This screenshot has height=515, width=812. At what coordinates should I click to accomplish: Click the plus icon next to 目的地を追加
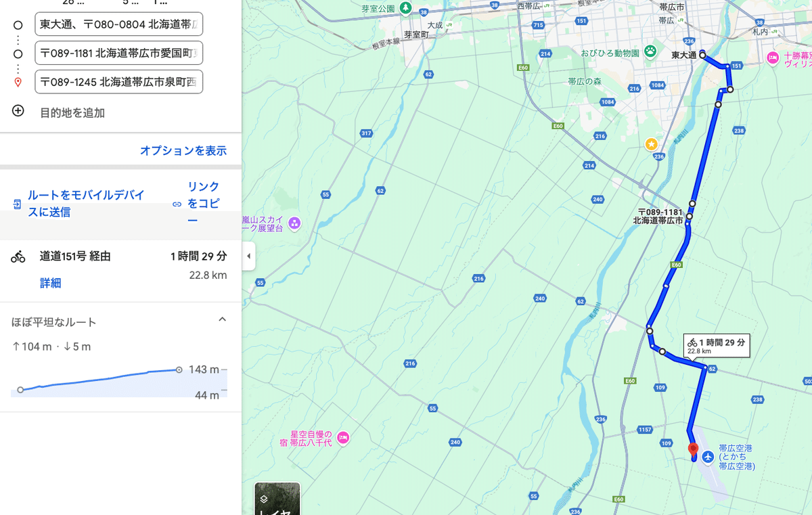(18, 111)
